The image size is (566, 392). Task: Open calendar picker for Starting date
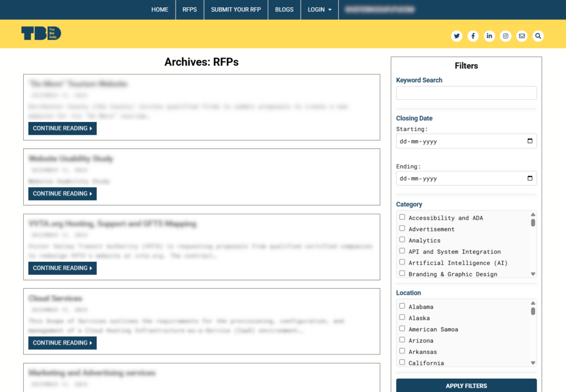[530, 141]
